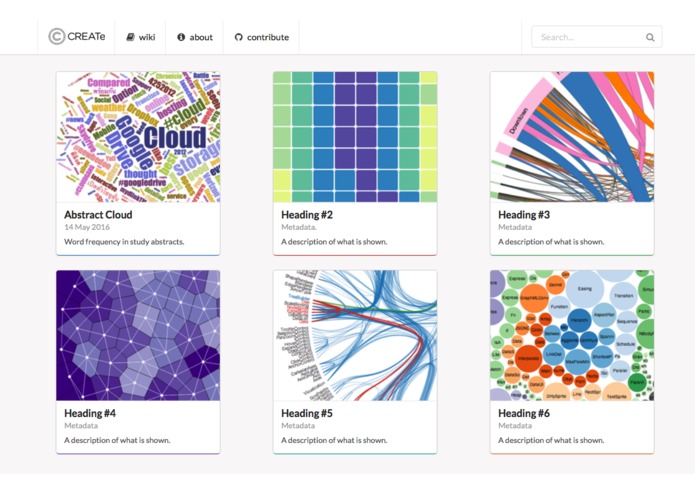Click the about info circle icon
Image resolution: width=695 pixels, height=494 pixels.
coord(181,37)
